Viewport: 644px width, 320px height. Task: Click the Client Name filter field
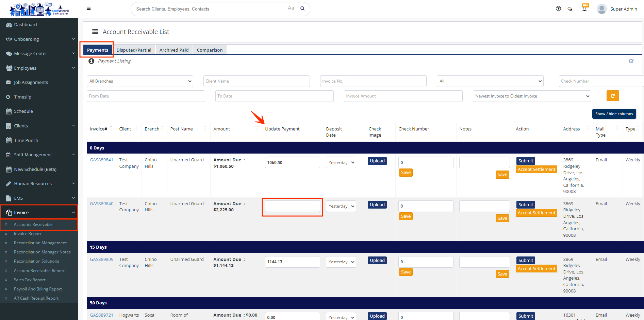click(257, 81)
